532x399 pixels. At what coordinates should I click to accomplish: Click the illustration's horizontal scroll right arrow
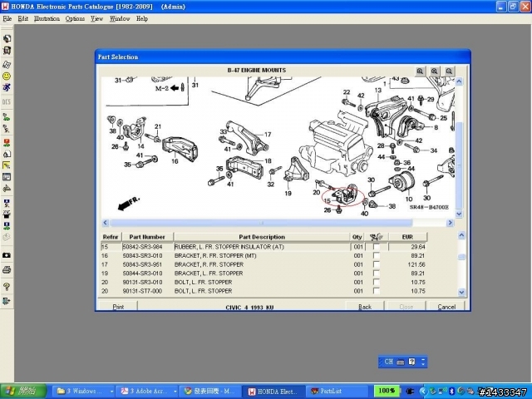coord(451,223)
